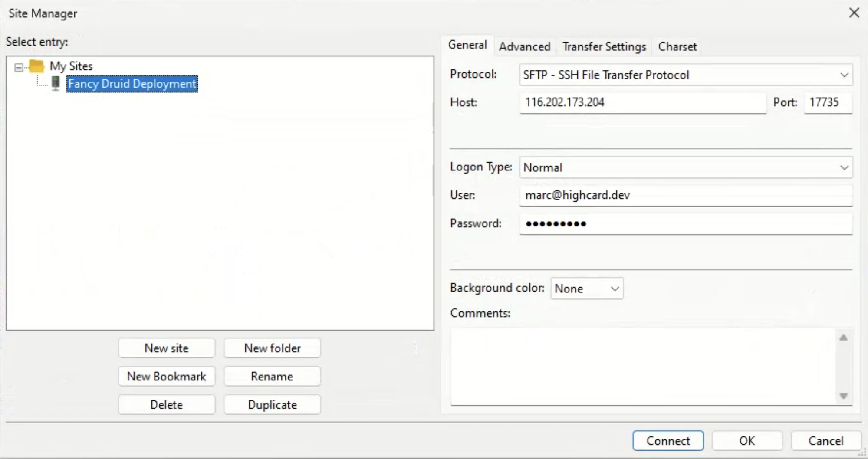This screenshot has width=868, height=459.
Task: Click the New Bookmark button
Action: [167, 376]
